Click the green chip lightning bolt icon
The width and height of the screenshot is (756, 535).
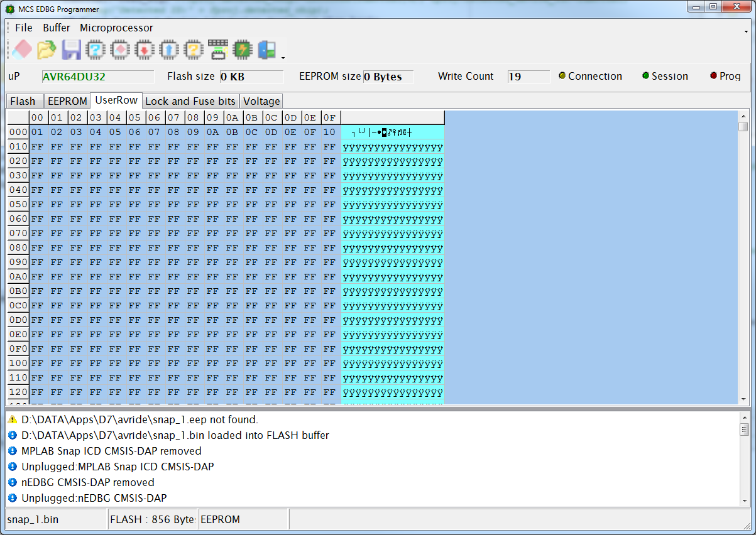243,49
